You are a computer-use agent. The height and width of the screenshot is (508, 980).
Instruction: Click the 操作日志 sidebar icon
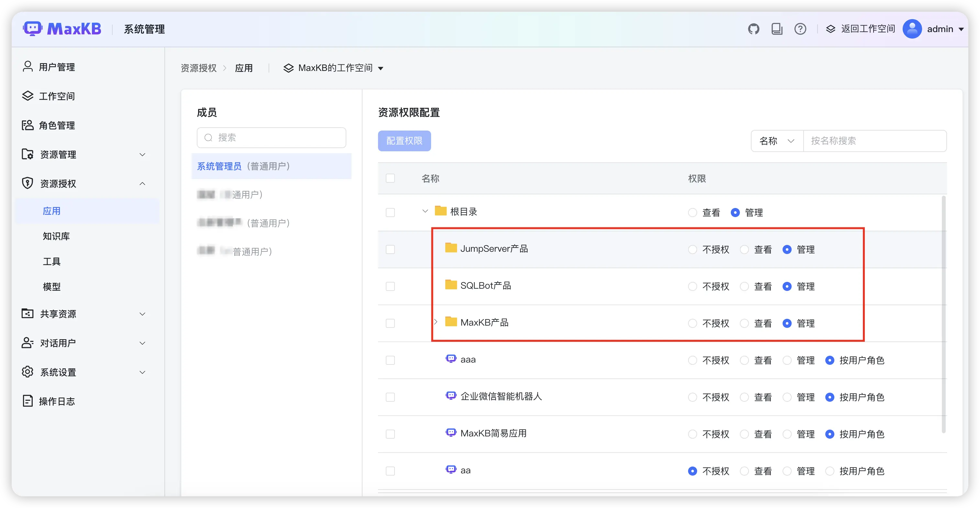click(28, 401)
